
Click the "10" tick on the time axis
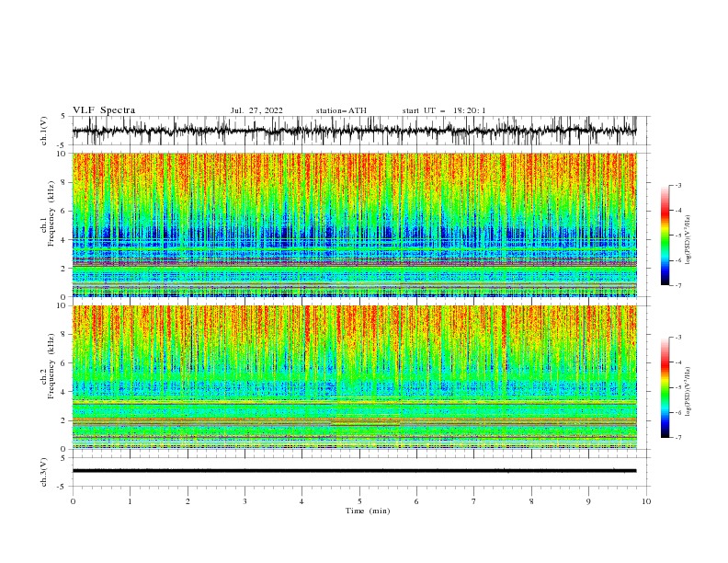tap(646, 501)
